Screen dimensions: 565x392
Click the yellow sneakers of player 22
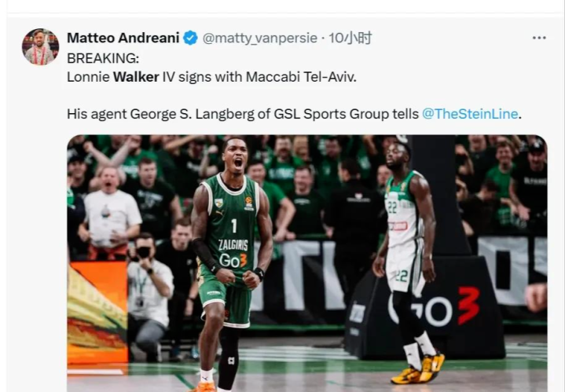click(418, 369)
